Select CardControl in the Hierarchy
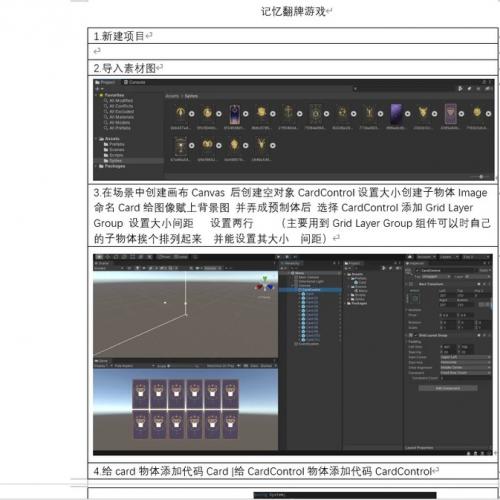The width and height of the screenshot is (500, 500). 311,290
